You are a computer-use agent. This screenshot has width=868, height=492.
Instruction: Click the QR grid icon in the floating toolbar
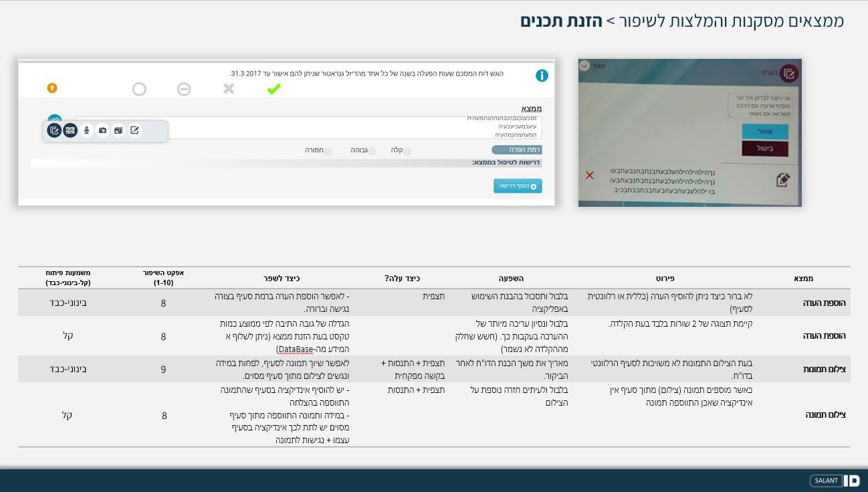tap(70, 131)
